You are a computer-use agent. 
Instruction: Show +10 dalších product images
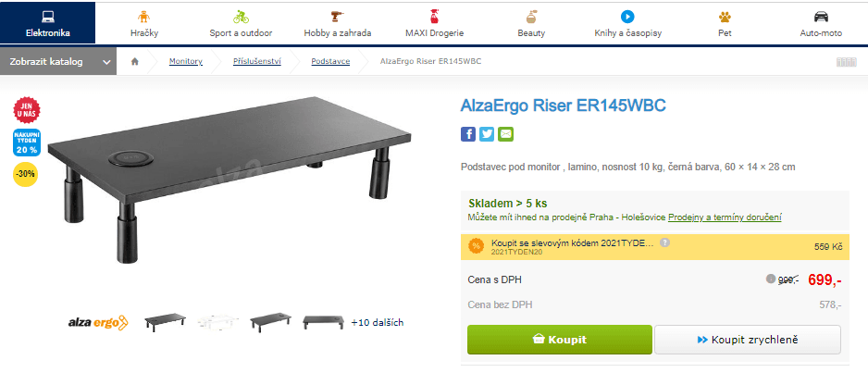tap(378, 322)
